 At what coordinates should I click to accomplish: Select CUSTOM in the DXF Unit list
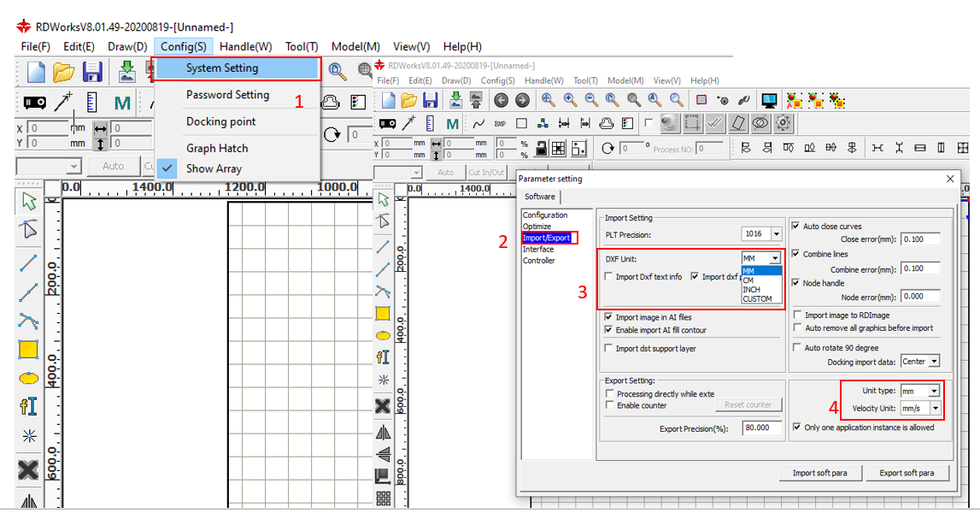(x=761, y=299)
